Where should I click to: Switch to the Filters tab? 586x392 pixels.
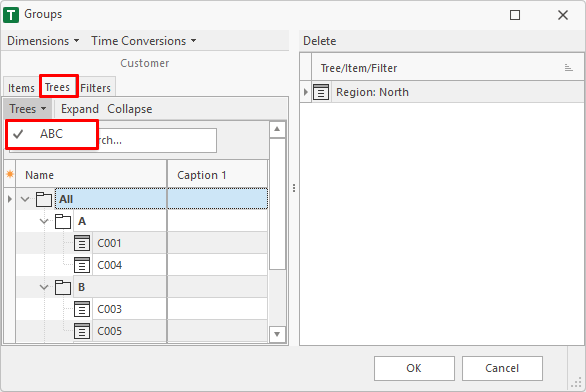96,88
